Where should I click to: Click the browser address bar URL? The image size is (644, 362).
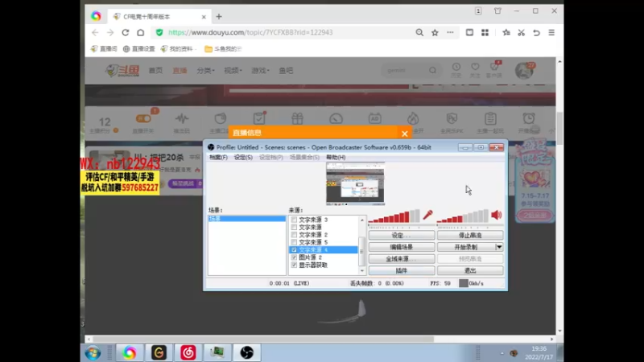pyautogui.click(x=250, y=32)
